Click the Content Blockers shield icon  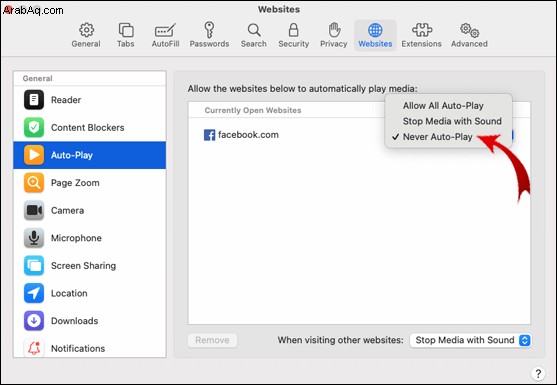[34, 127]
